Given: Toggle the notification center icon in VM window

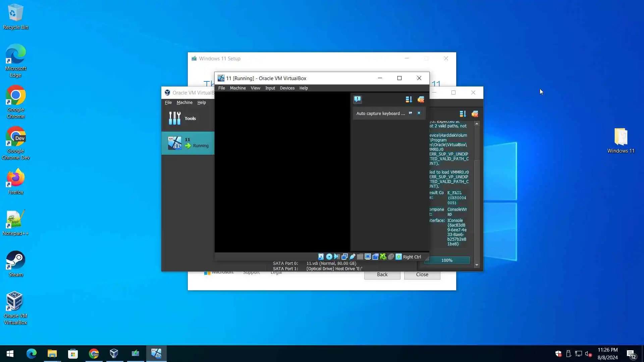Looking at the screenshot, I should coord(357,99).
